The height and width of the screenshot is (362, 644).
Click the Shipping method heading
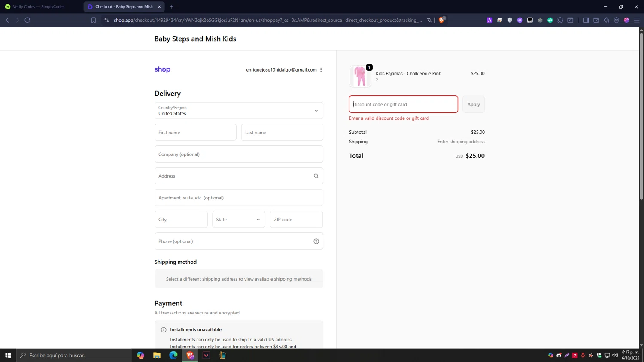coord(176,262)
